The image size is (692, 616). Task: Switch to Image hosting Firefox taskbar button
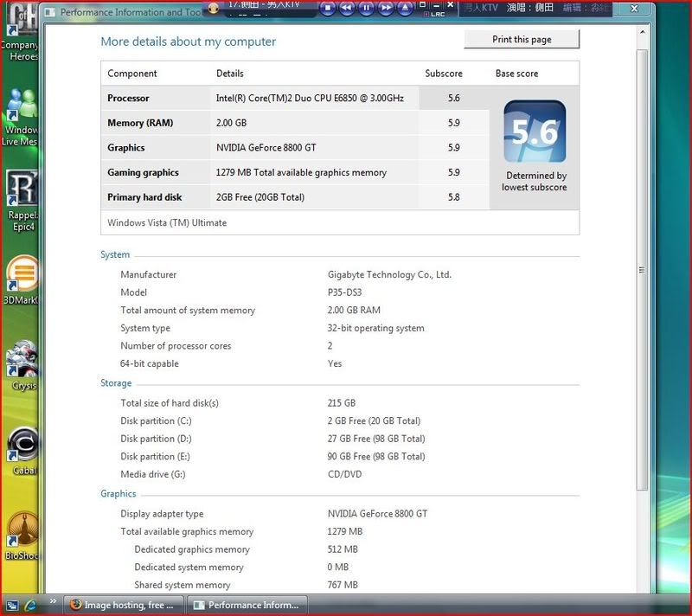[x=124, y=605]
